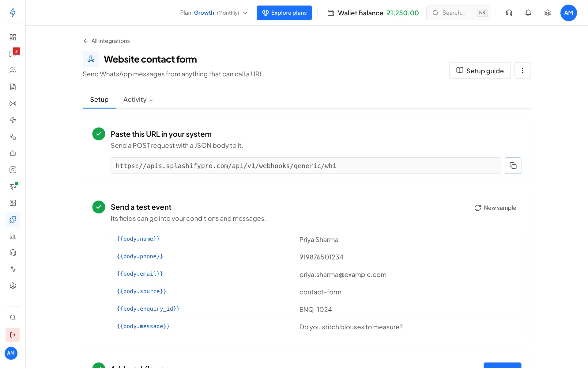Open the media image icon in sidebar
This screenshot has height=368, width=588.
tap(13, 203)
